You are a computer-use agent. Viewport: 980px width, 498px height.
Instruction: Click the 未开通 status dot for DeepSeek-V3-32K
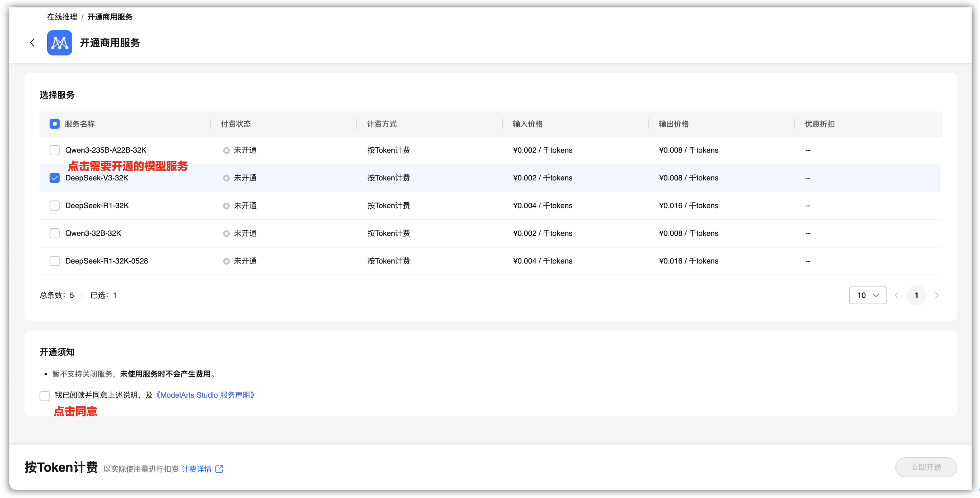coord(226,178)
